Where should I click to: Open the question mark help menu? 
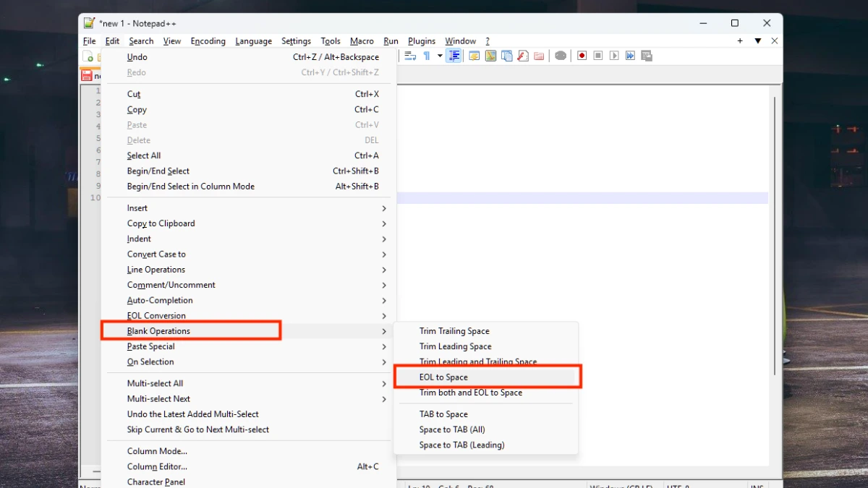coord(488,41)
